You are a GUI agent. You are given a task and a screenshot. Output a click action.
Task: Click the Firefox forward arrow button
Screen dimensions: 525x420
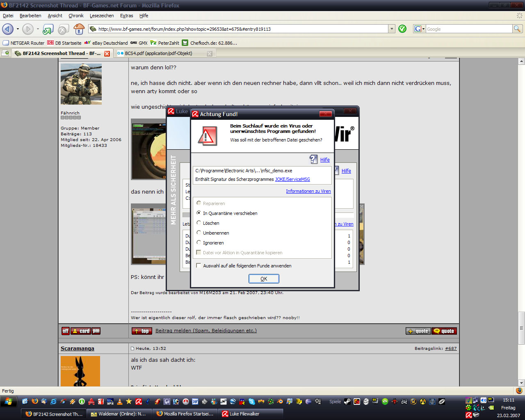[x=27, y=29]
